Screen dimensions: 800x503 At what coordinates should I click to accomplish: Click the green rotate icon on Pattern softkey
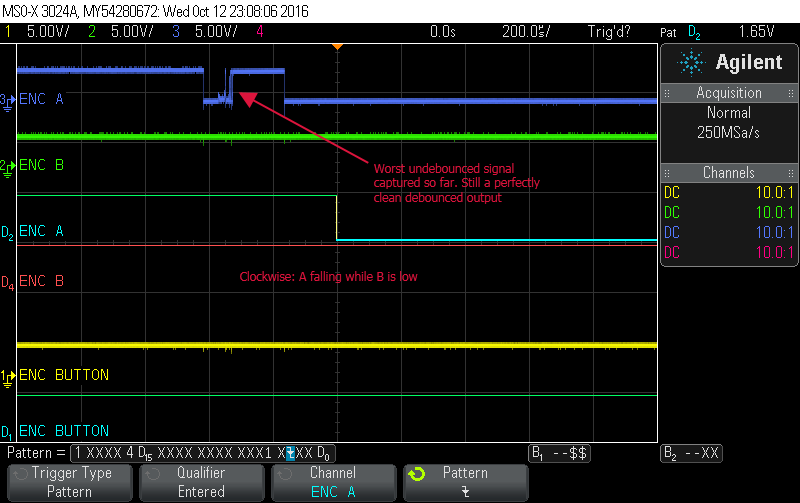click(x=418, y=473)
